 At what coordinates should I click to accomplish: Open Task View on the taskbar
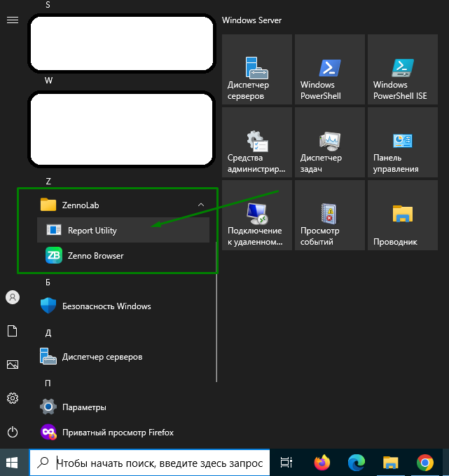coord(286,463)
